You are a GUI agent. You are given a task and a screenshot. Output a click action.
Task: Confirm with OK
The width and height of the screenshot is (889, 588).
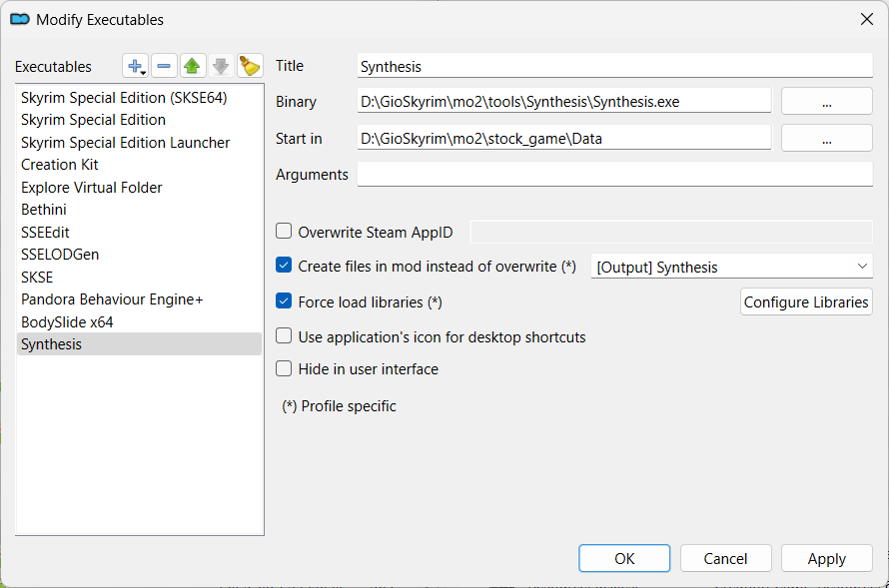click(x=623, y=558)
